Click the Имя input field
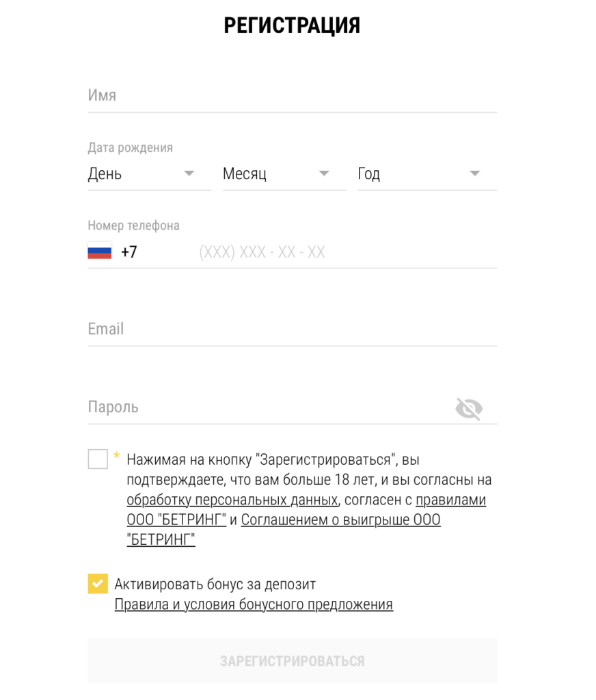This screenshot has width=596, height=700. coord(273,95)
